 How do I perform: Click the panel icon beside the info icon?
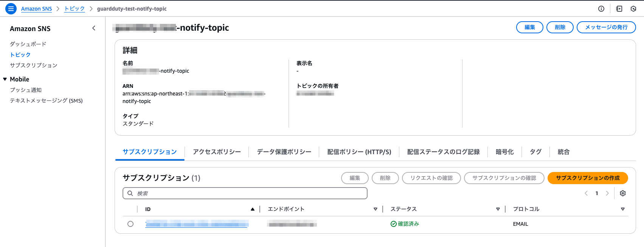619,9
